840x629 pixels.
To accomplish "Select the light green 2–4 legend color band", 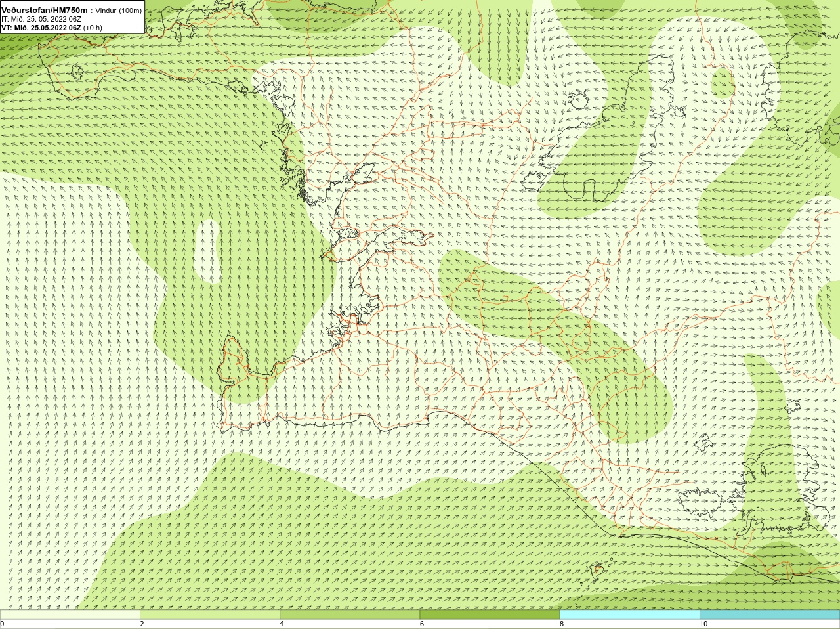I will click(x=210, y=615).
